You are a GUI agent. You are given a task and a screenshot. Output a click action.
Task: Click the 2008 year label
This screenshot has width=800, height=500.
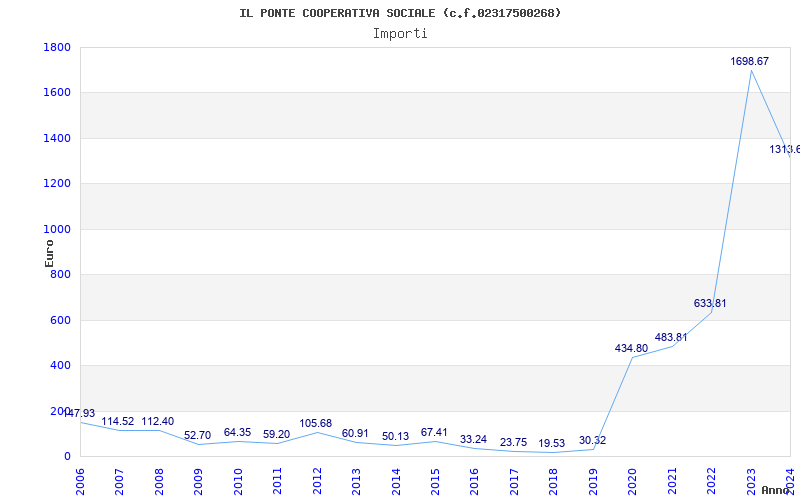coord(159,481)
